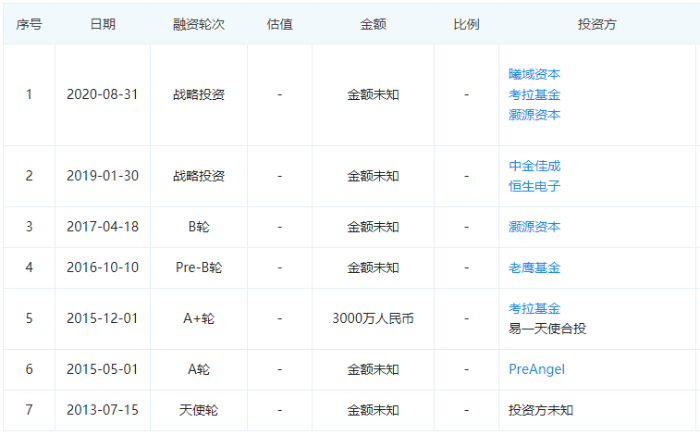This screenshot has width=700, height=435.
Task: Select the date 2020-08-31
Action: coord(103,95)
